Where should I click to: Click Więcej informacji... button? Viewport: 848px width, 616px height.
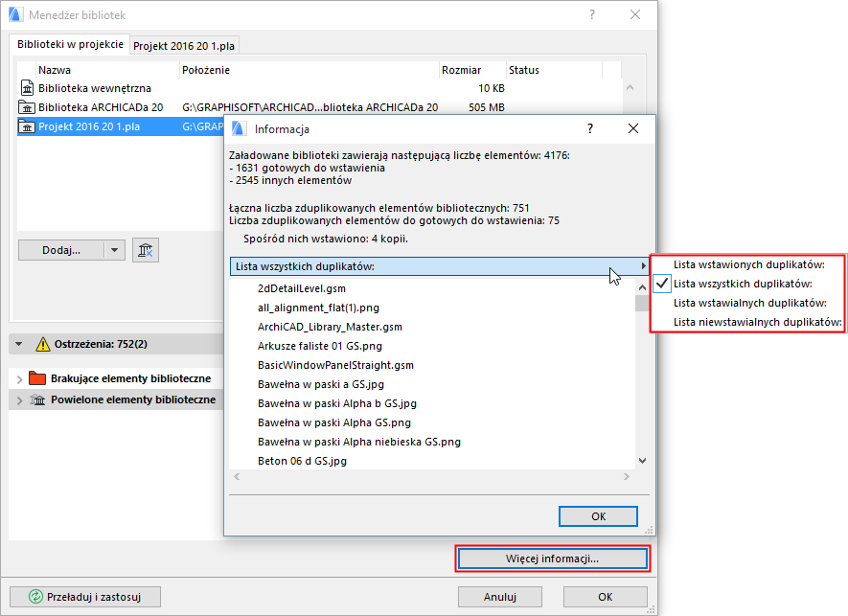pyautogui.click(x=552, y=559)
